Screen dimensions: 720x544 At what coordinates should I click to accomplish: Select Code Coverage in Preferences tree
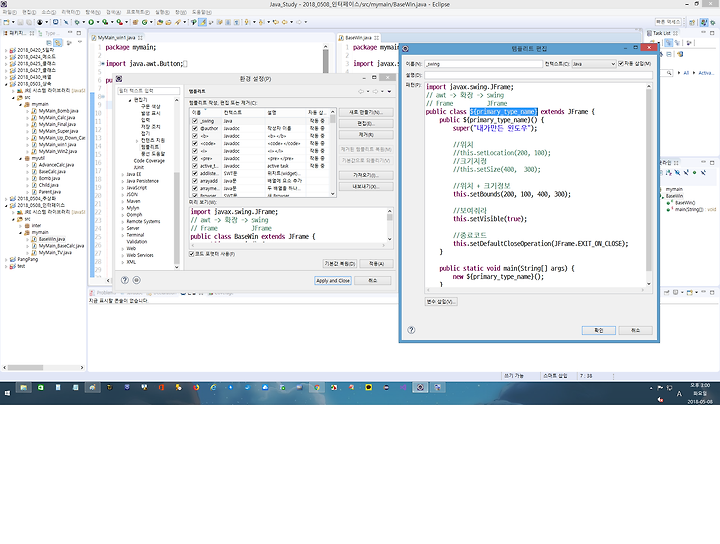tap(149, 161)
